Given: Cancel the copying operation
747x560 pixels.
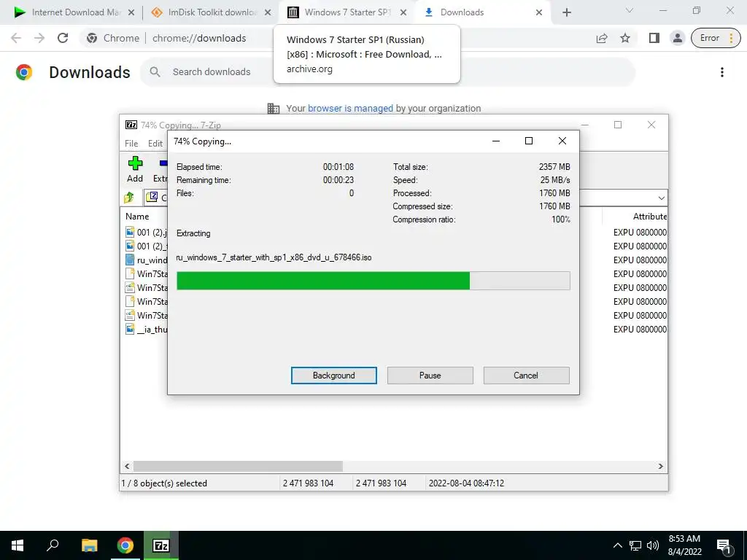Looking at the screenshot, I should coord(526,376).
